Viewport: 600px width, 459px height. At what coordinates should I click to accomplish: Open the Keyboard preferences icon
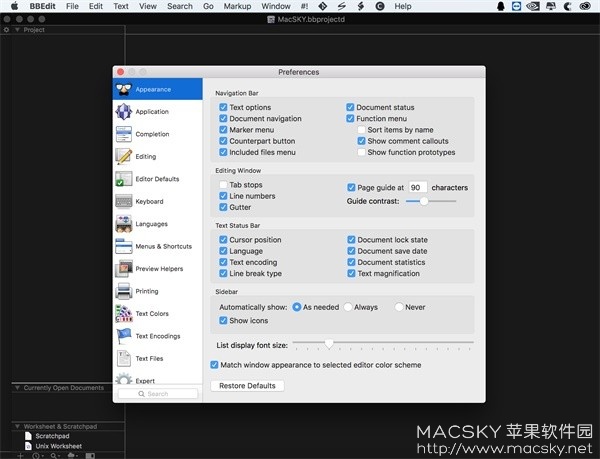coord(124,202)
